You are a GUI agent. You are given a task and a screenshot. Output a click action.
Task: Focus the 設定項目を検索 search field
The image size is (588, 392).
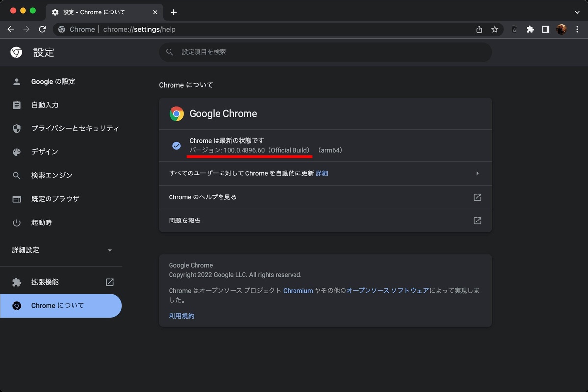[325, 52]
